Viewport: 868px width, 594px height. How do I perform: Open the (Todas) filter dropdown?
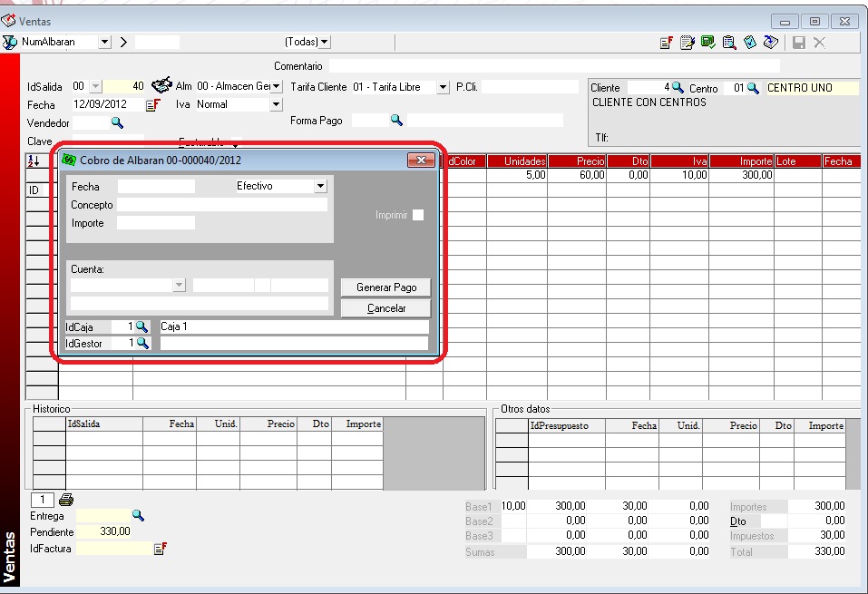pyautogui.click(x=325, y=42)
